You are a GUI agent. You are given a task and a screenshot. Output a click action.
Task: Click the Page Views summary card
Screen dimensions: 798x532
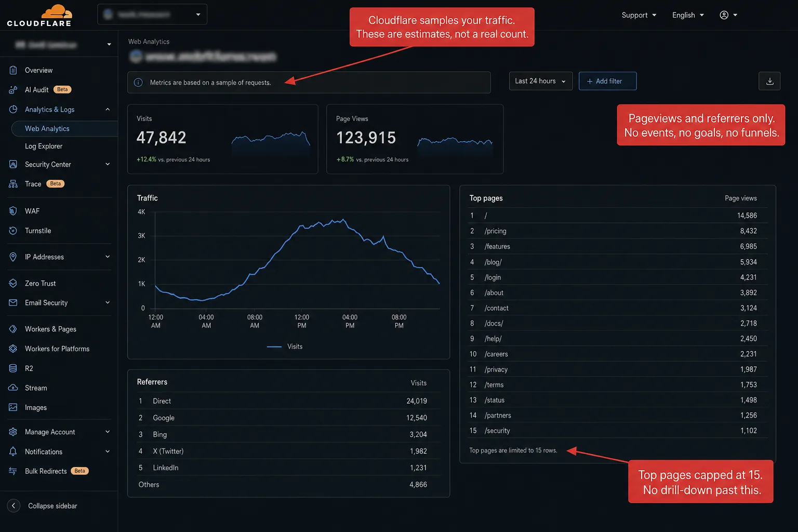pyautogui.click(x=415, y=139)
